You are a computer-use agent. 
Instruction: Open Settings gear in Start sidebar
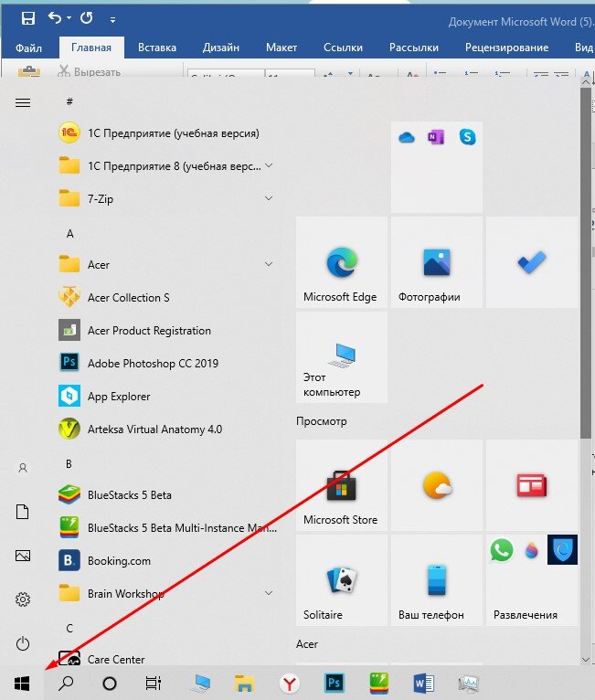23,599
